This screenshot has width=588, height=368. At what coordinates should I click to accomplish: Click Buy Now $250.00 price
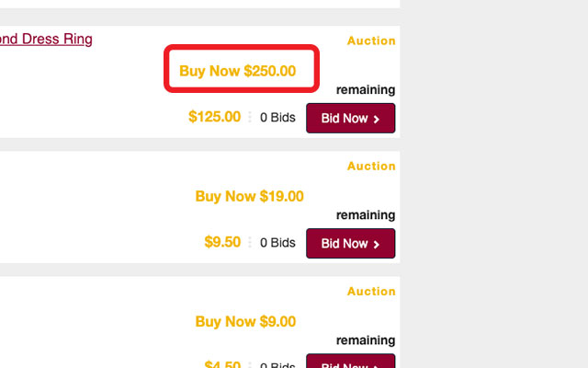[x=238, y=71]
